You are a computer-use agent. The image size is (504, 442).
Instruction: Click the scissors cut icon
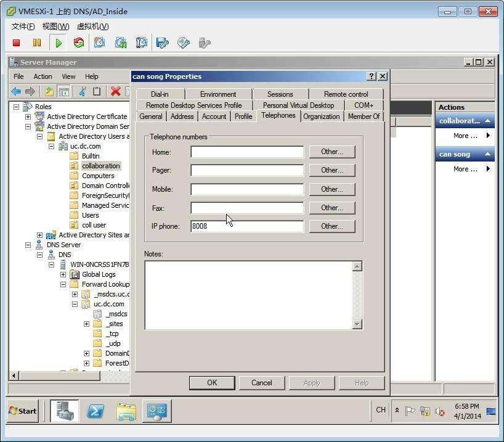[x=83, y=92]
